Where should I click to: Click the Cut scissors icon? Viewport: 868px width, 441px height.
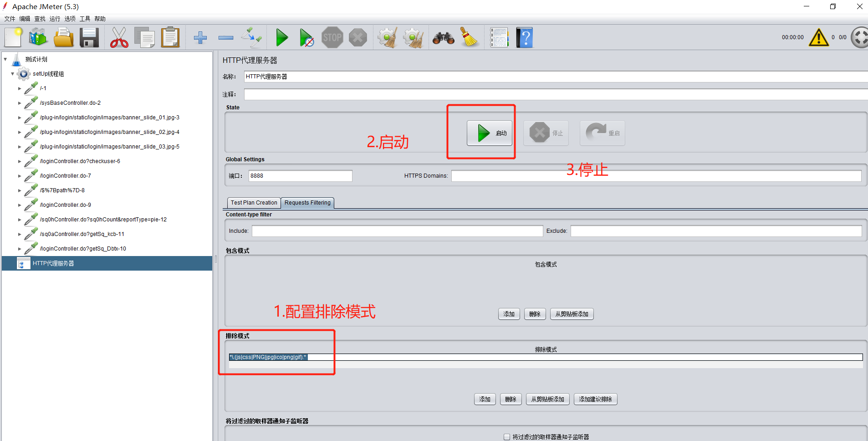[119, 37]
